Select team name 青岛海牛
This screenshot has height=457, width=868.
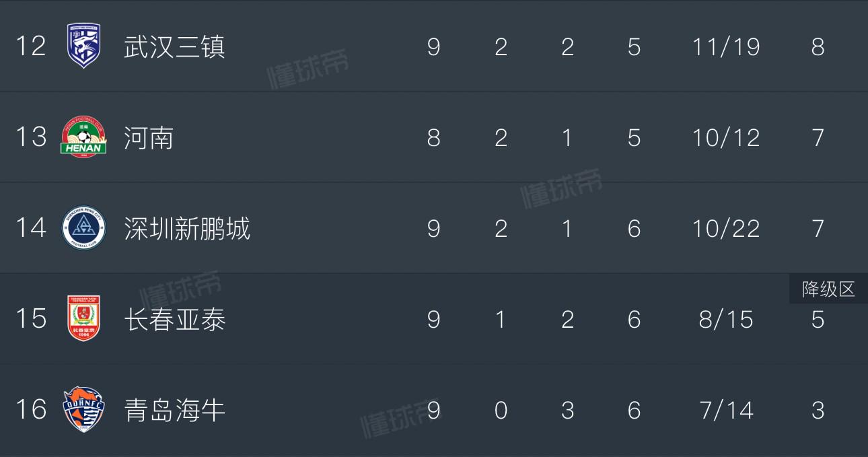(x=174, y=410)
